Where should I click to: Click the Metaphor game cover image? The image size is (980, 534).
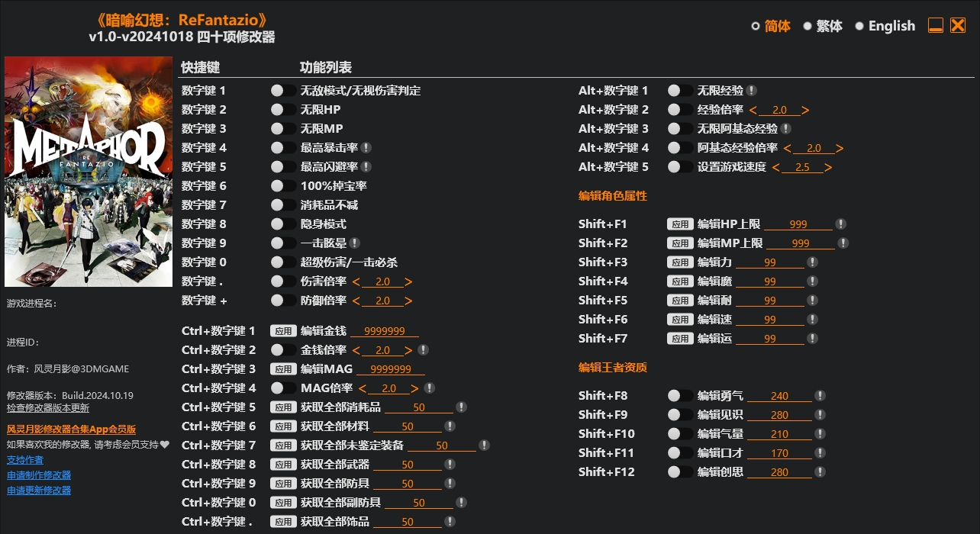point(89,172)
